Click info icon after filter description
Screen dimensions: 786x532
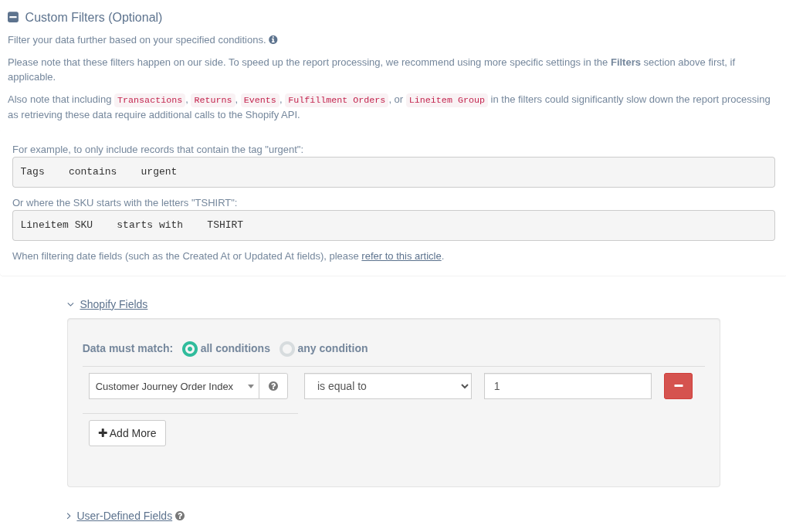[x=273, y=39]
